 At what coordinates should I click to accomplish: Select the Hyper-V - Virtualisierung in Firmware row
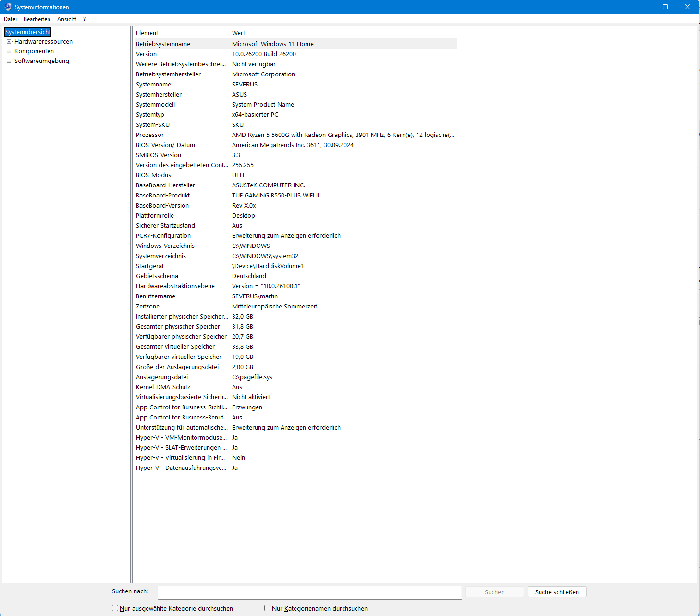(295, 457)
